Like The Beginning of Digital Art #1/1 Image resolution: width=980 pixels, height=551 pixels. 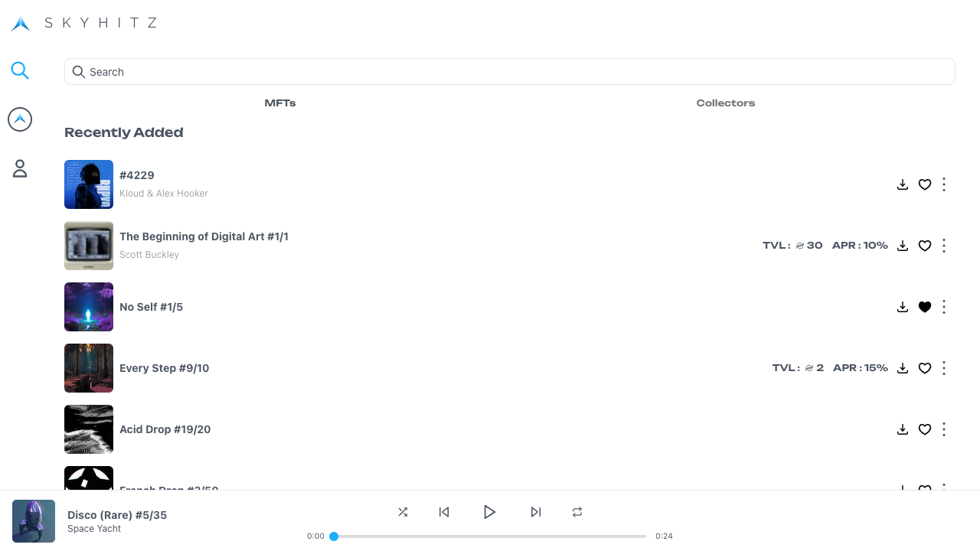pyautogui.click(x=925, y=246)
